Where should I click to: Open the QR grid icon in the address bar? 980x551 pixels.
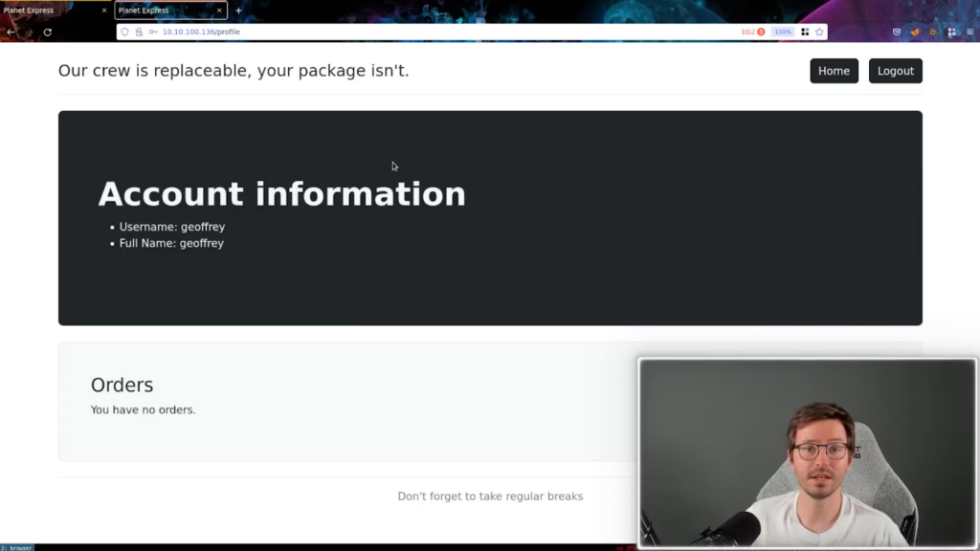[x=805, y=32]
